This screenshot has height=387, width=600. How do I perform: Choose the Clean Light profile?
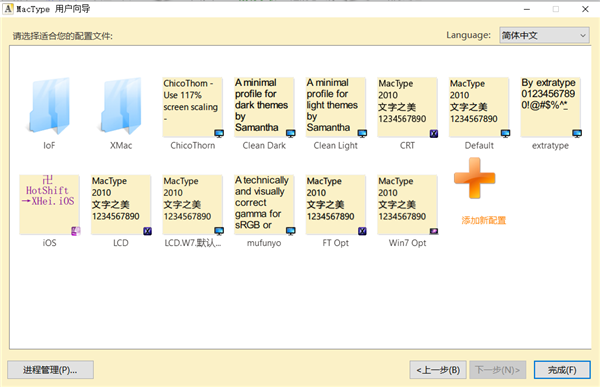point(336,107)
